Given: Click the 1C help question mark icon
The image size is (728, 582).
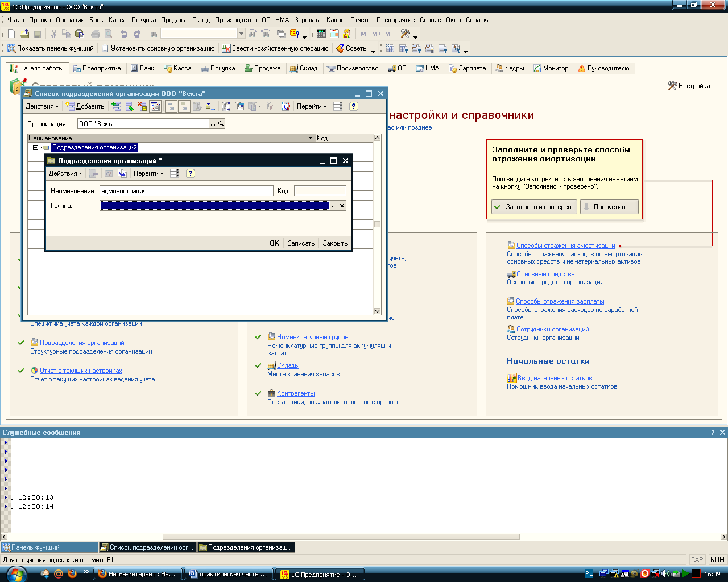Looking at the screenshot, I should 295,34.
